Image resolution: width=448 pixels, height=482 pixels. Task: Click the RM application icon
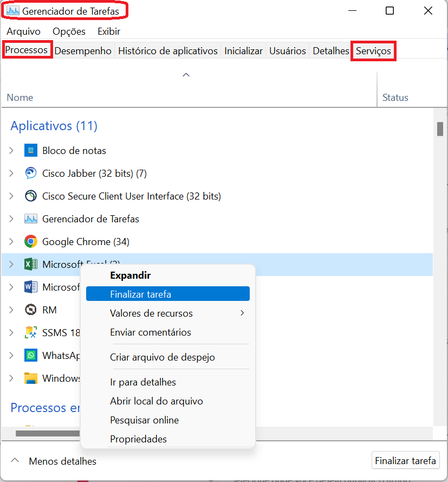pos(31,310)
